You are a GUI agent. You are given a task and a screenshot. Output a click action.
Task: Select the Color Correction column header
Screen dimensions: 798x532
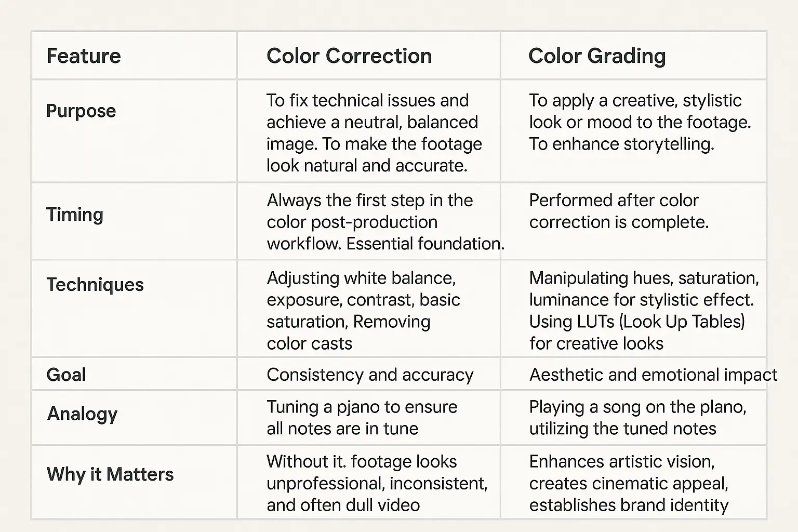coord(349,56)
